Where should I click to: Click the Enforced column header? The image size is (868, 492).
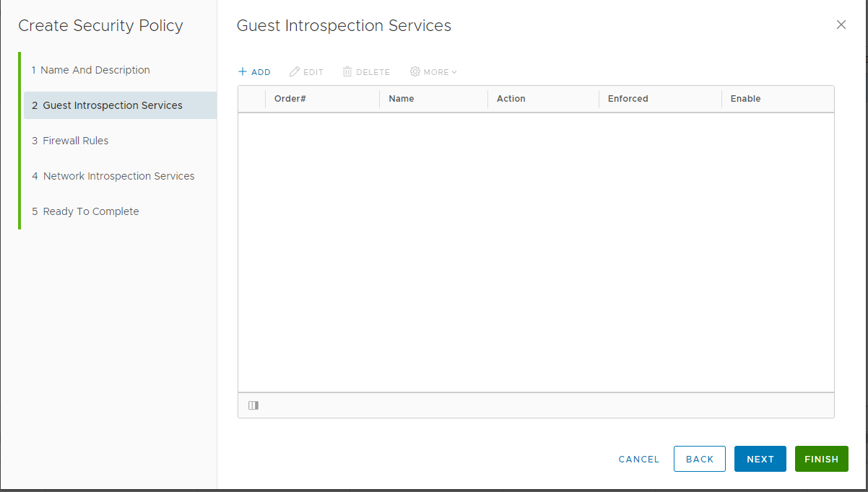coord(628,99)
